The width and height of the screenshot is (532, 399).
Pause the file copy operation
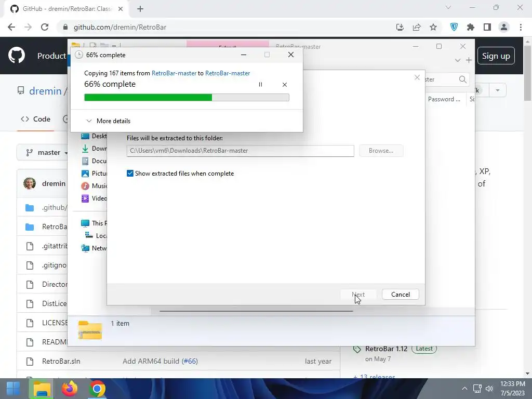pyautogui.click(x=260, y=85)
